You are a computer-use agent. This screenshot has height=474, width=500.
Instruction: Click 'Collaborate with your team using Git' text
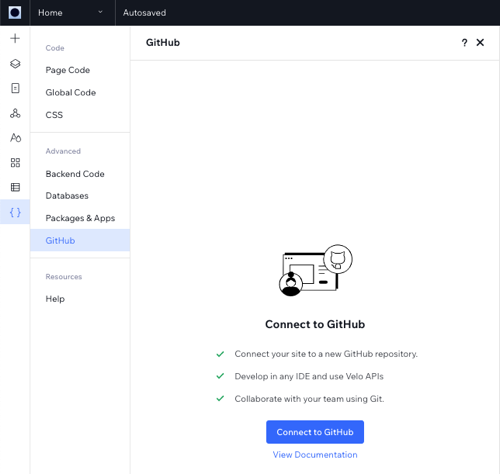coord(309,399)
